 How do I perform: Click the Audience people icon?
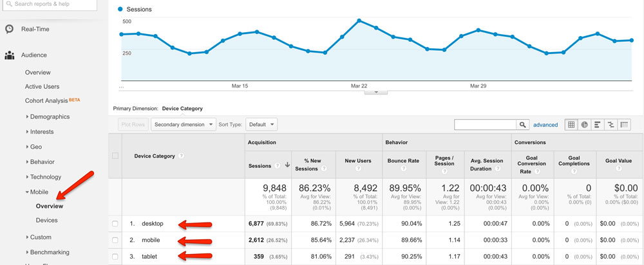10,55
